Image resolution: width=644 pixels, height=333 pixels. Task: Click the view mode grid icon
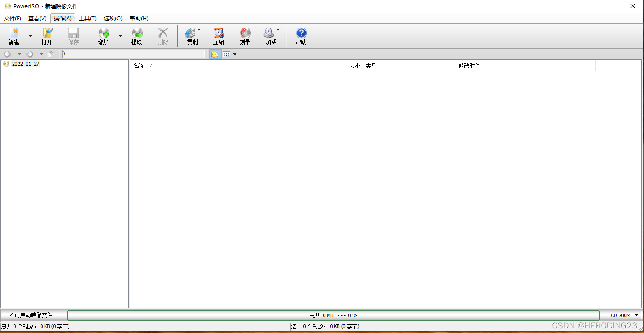point(227,54)
